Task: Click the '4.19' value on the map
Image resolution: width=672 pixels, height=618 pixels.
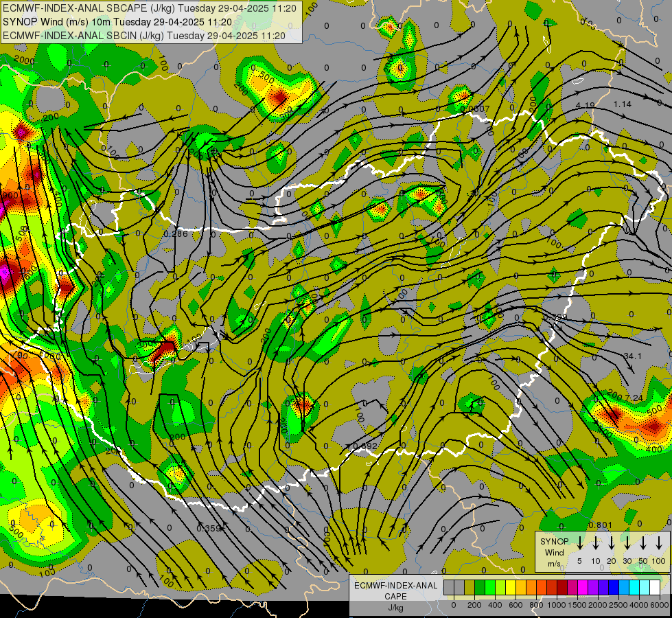Action: point(585,105)
